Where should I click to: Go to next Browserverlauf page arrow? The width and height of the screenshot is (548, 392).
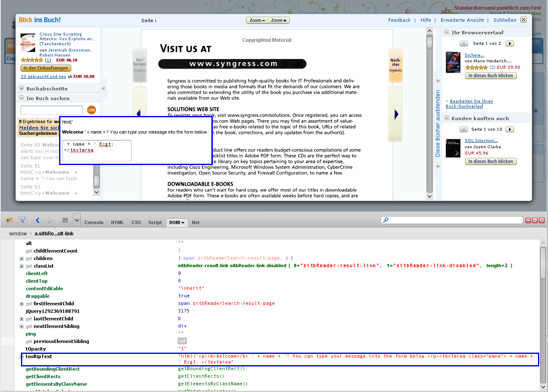(509, 44)
